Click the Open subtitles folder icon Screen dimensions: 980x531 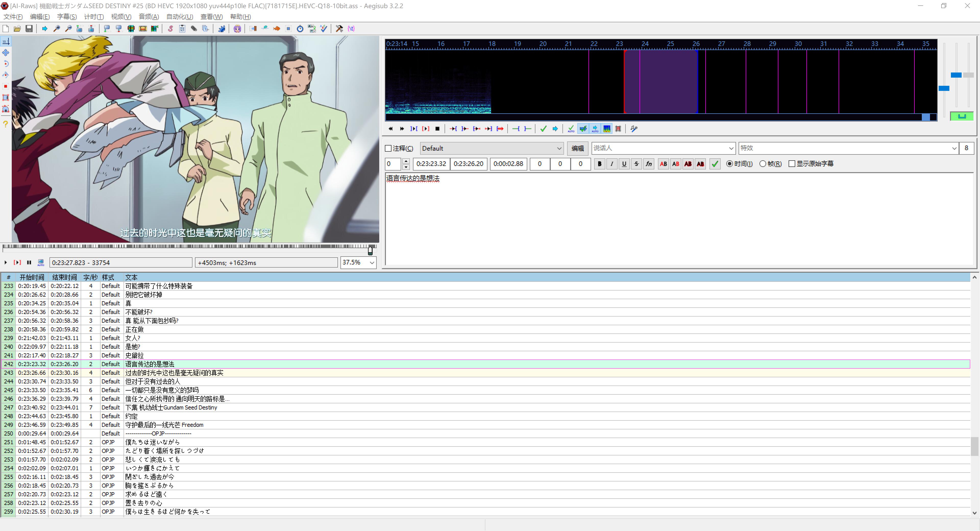17,29
